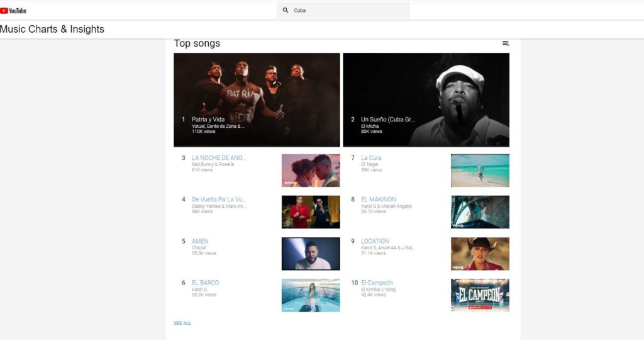
Task: Click artist name El Taiger
Action: (370, 164)
